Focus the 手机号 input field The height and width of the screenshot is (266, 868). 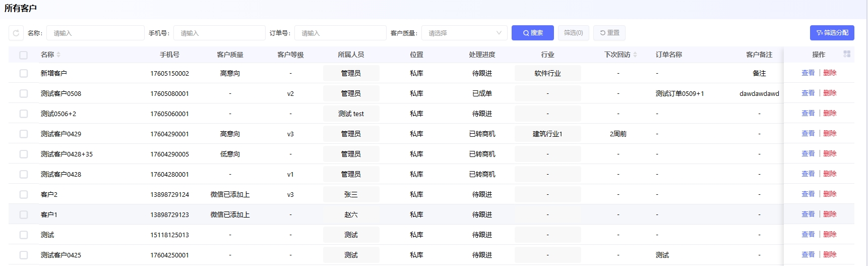pos(219,33)
